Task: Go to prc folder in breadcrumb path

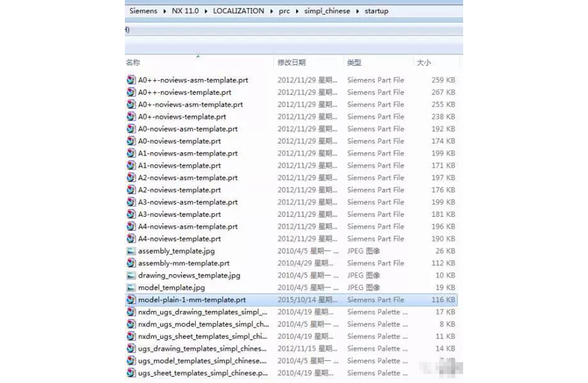Action: (284, 11)
